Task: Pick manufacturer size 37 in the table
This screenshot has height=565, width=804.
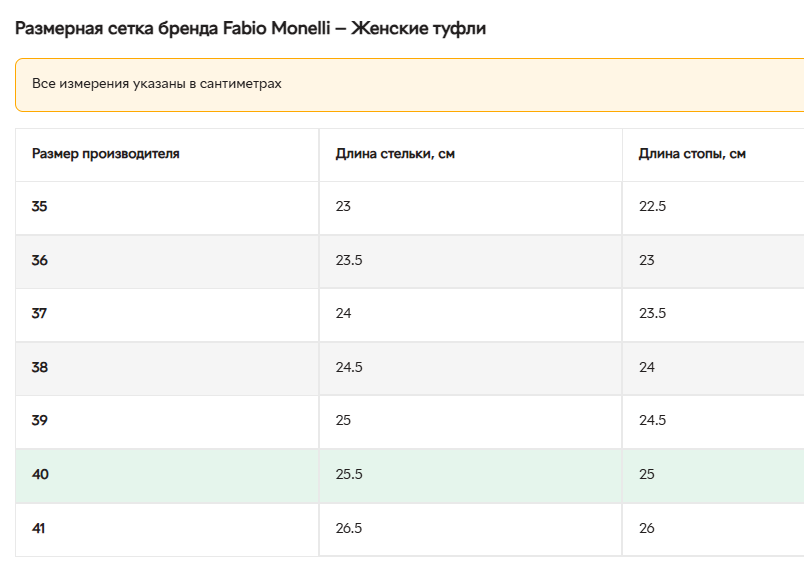Action: 40,314
